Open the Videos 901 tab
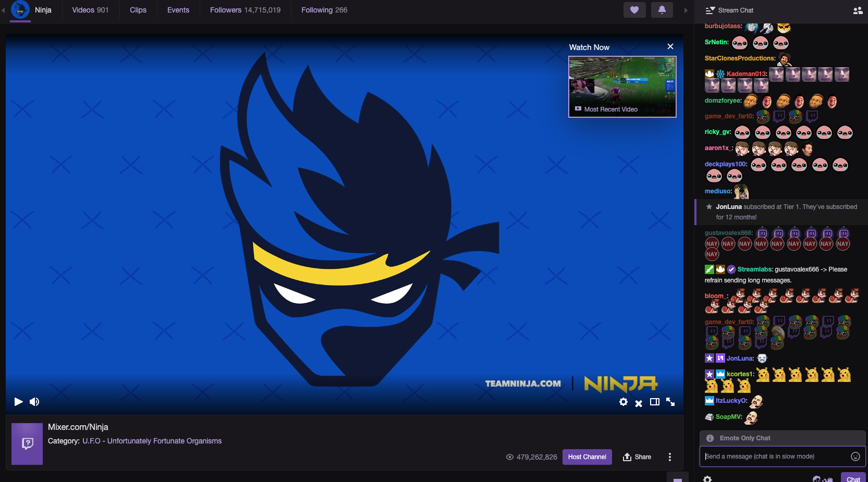This screenshot has height=482, width=868. [91, 10]
